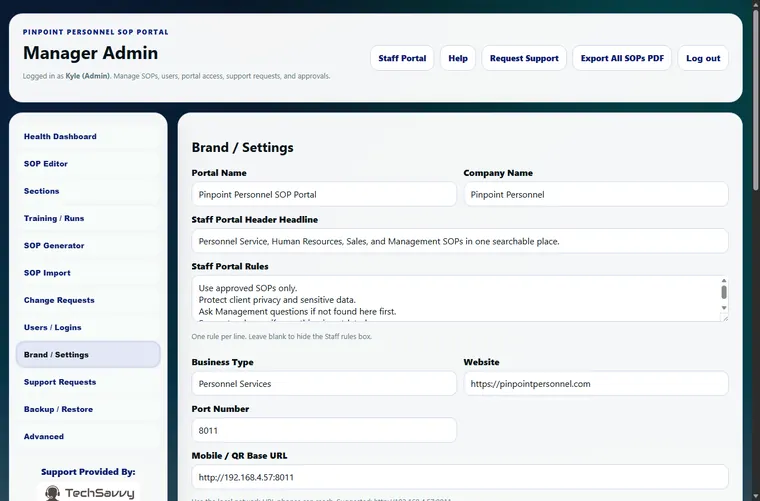Go to SOP Editor section

[x=88, y=164]
